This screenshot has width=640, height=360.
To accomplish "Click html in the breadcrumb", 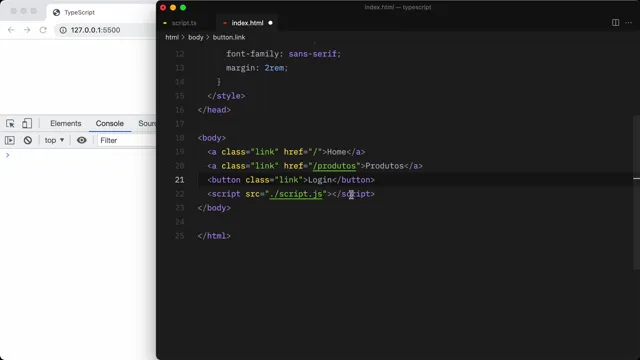I will 172,37.
